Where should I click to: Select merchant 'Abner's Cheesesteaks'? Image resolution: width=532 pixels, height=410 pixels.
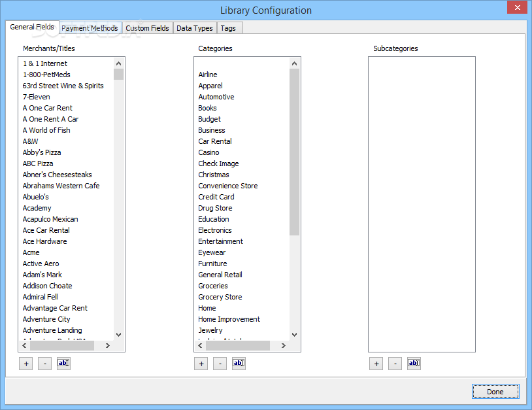pyautogui.click(x=58, y=175)
